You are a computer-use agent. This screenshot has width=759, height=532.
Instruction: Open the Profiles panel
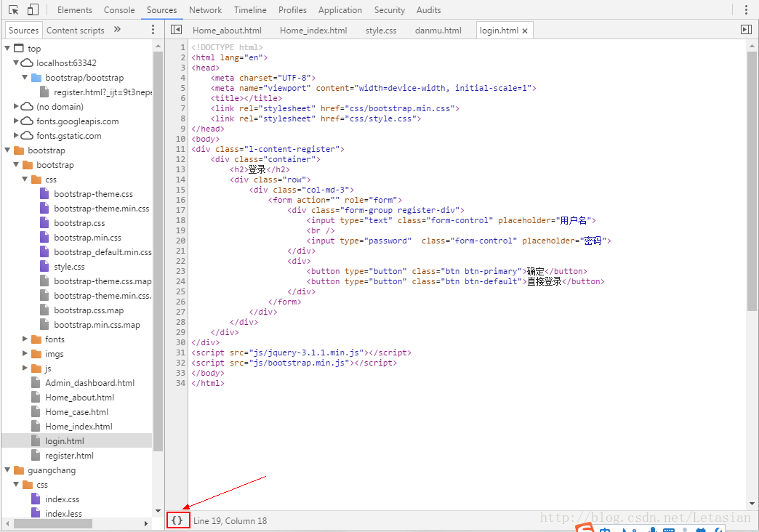[x=292, y=9]
